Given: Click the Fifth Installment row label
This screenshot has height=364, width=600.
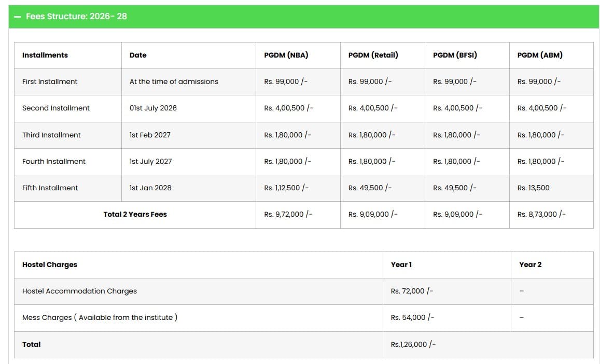Looking at the screenshot, I should pyautogui.click(x=49, y=188).
